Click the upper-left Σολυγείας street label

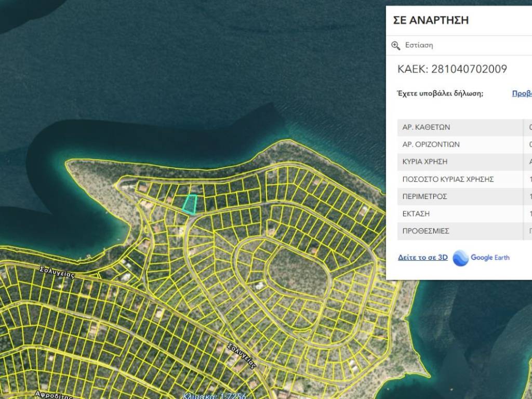pos(57,272)
